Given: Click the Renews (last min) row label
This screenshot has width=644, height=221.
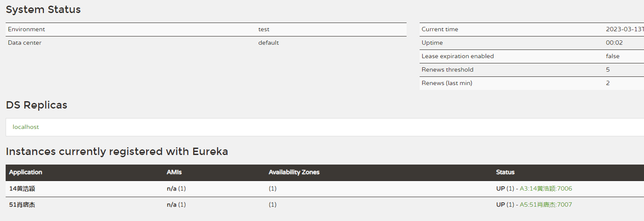Looking at the screenshot, I should (x=447, y=83).
